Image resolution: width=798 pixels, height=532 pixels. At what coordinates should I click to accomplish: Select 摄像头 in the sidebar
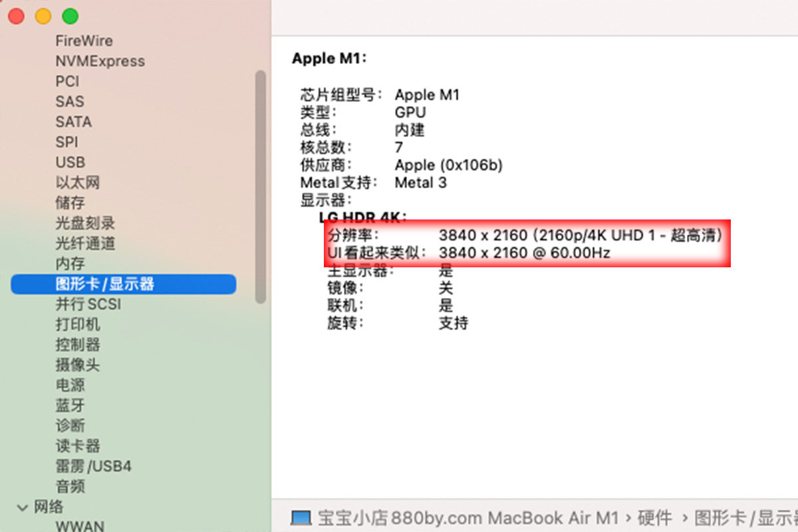[x=78, y=365]
